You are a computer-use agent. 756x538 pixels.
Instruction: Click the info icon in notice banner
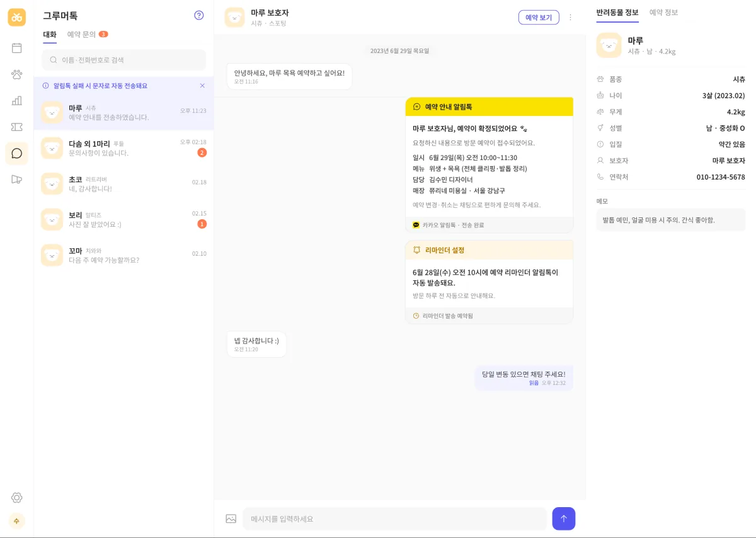tap(45, 86)
